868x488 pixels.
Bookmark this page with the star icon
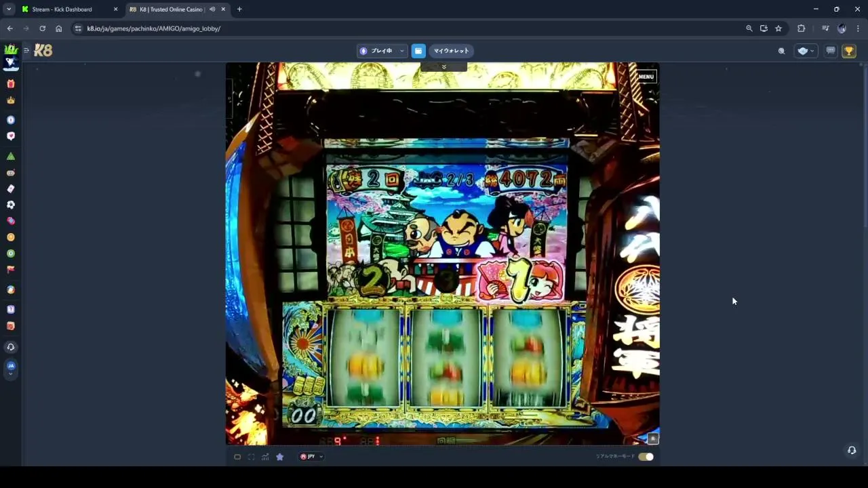pyautogui.click(x=778, y=28)
